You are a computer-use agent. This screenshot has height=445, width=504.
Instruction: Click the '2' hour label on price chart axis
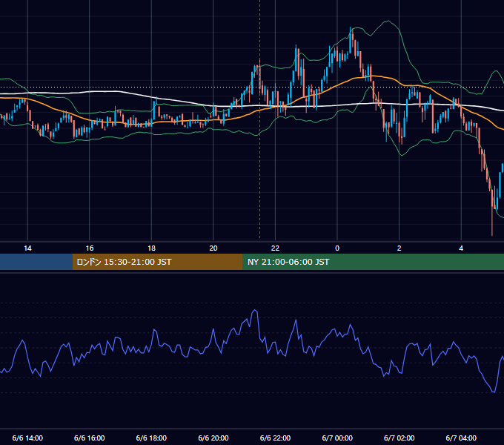(x=399, y=248)
